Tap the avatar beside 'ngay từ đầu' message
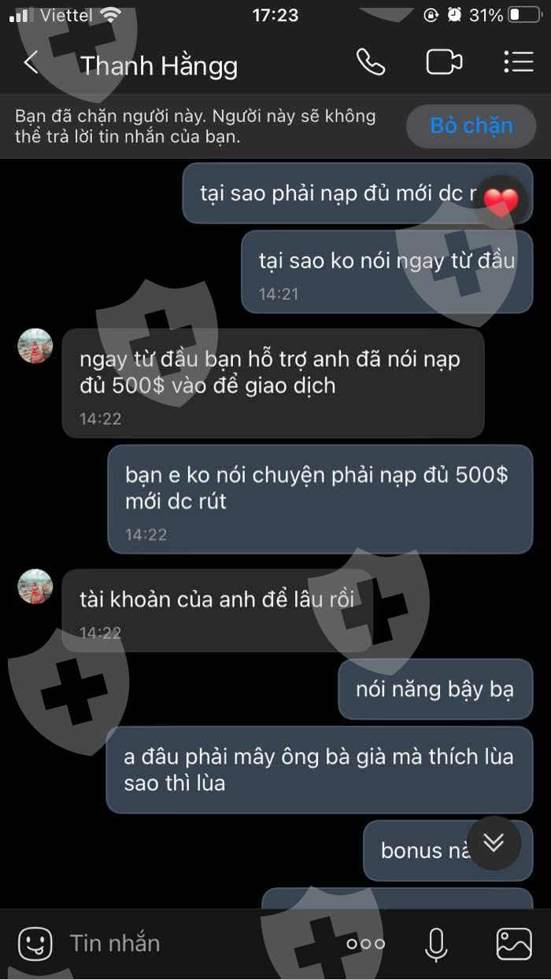551x980 pixels. coord(35,346)
